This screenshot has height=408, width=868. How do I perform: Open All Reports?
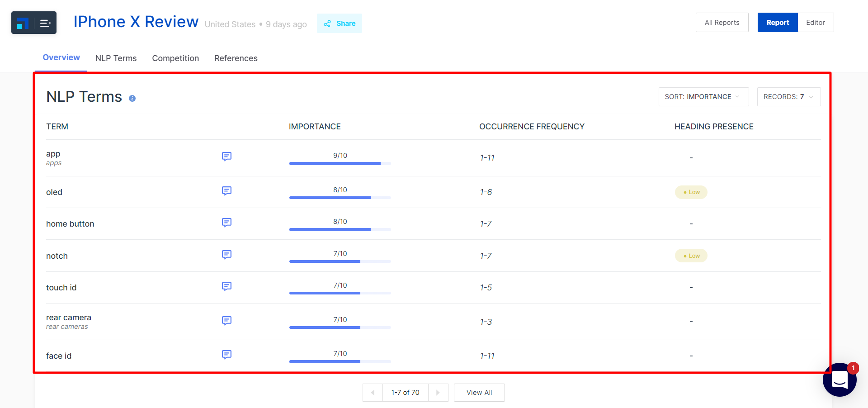(x=722, y=23)
